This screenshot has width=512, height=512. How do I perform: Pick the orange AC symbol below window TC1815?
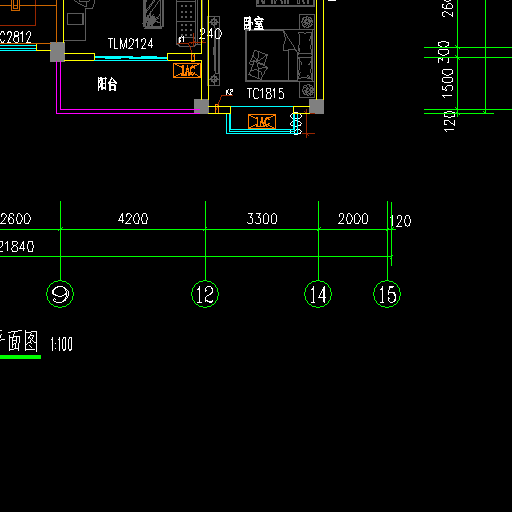coord(262,122)
